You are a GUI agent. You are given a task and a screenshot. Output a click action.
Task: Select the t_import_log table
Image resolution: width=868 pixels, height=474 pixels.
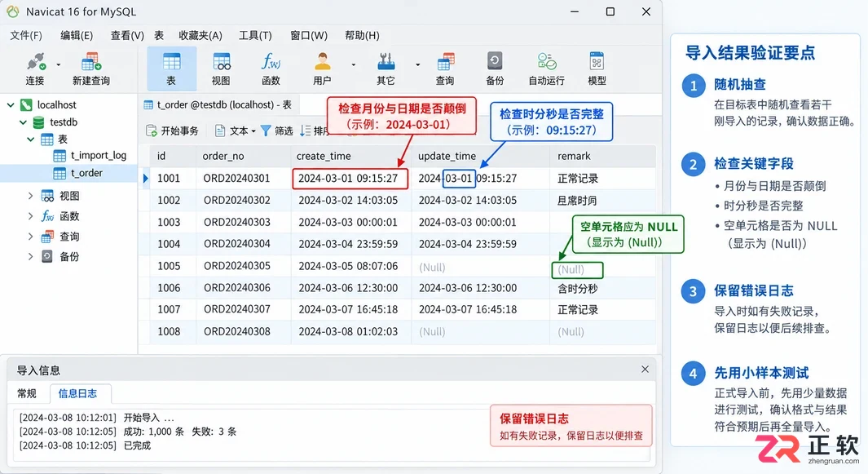pyautogui.click(x=99, y=156)
